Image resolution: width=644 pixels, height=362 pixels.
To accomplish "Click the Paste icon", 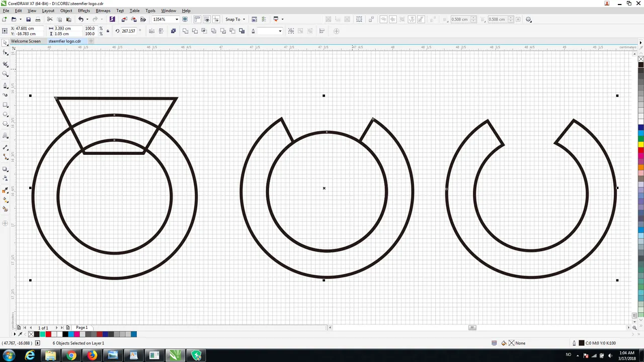I will click(x=68, y=19).
